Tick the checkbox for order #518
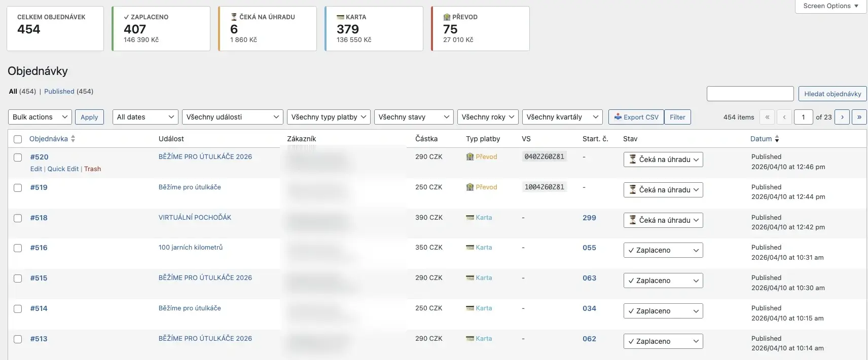Image resolution: width=868 pixels, height=360 pixels. pyautogui.click(x=18, y=218)
